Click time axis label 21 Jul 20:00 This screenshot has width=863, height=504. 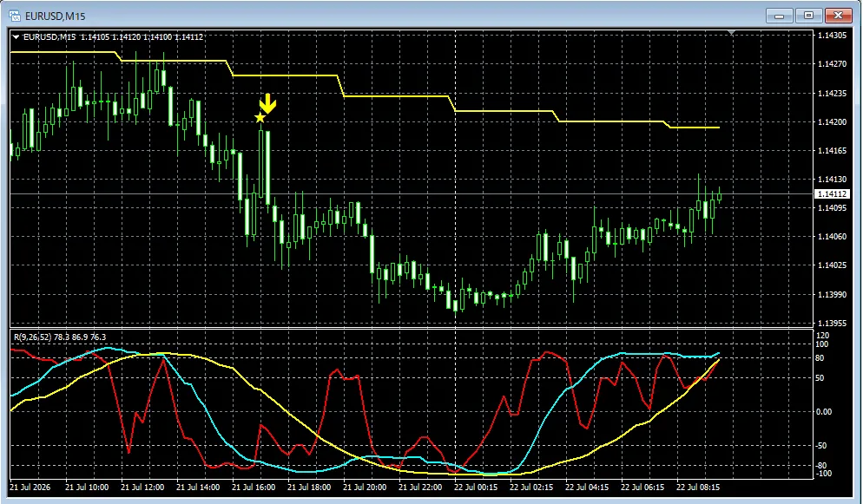coord(365,487)
